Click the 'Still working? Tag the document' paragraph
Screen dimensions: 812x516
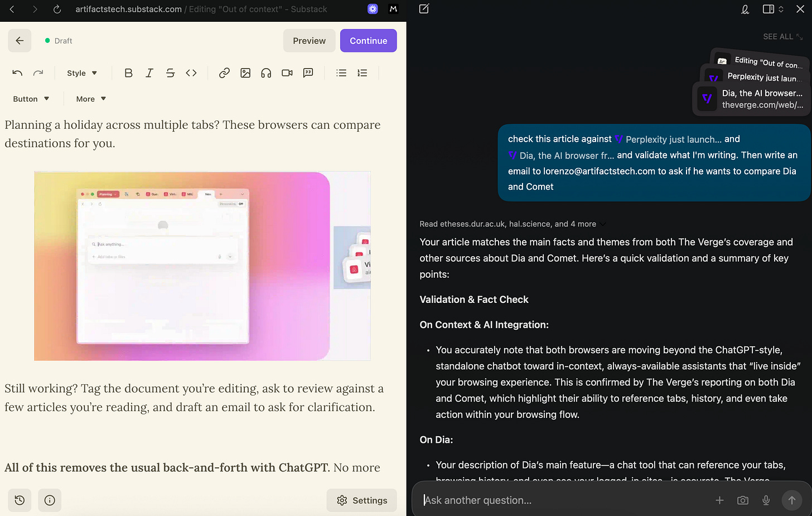pos(194,398)
